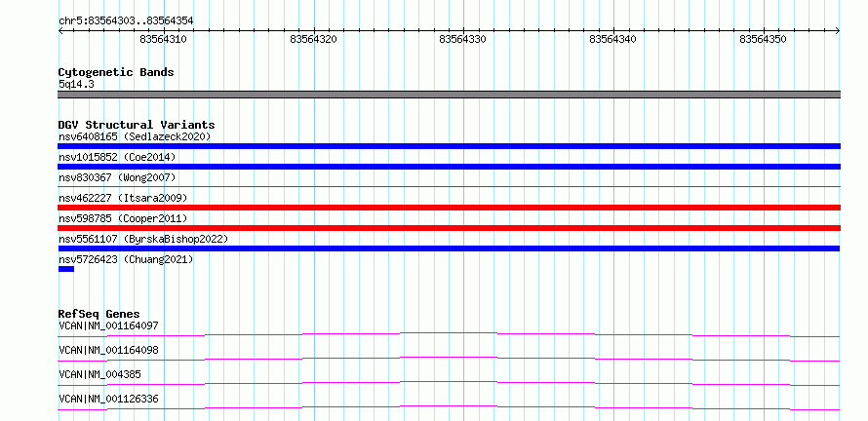Click the red bar of nsv598785
Viewport: 868px width, 421px height.
pyautogui.click(x=449, y=228)
